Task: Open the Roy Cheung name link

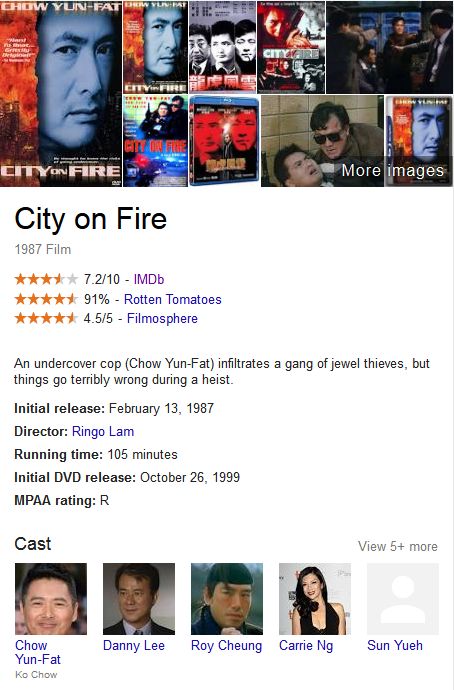Action: 227,646
